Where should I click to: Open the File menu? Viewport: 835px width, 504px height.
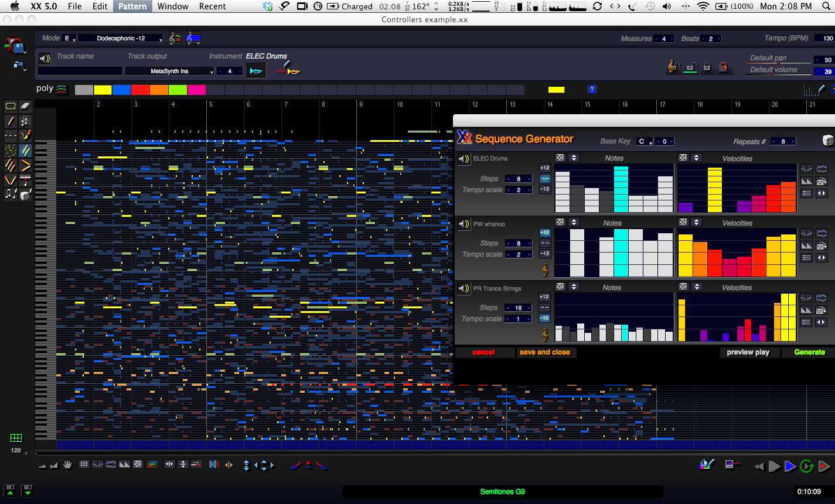(74, 6)
